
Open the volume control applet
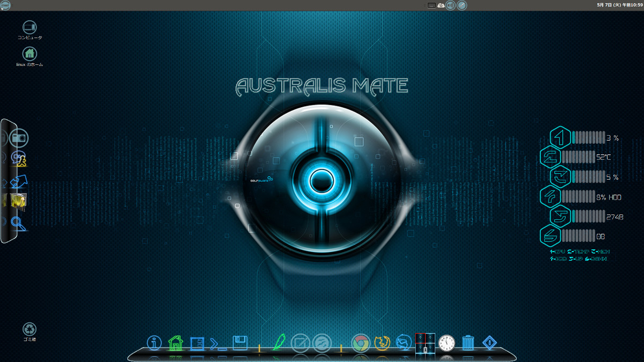pyautogui.click(x=451, y=5)
